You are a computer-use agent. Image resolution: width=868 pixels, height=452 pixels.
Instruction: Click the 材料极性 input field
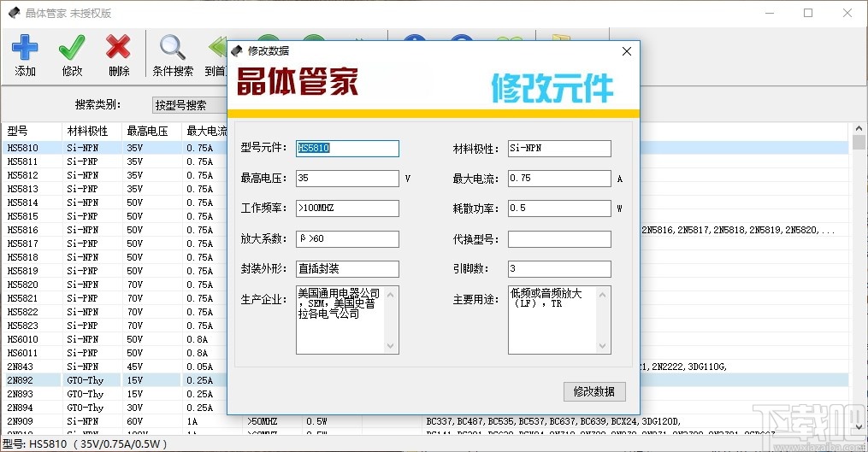tap(559, 149)
